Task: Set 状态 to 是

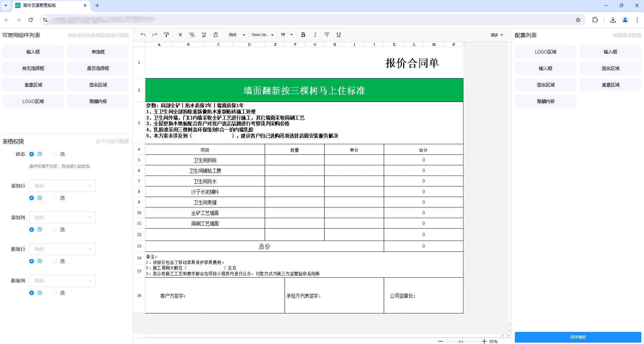Action: point(54,154)
